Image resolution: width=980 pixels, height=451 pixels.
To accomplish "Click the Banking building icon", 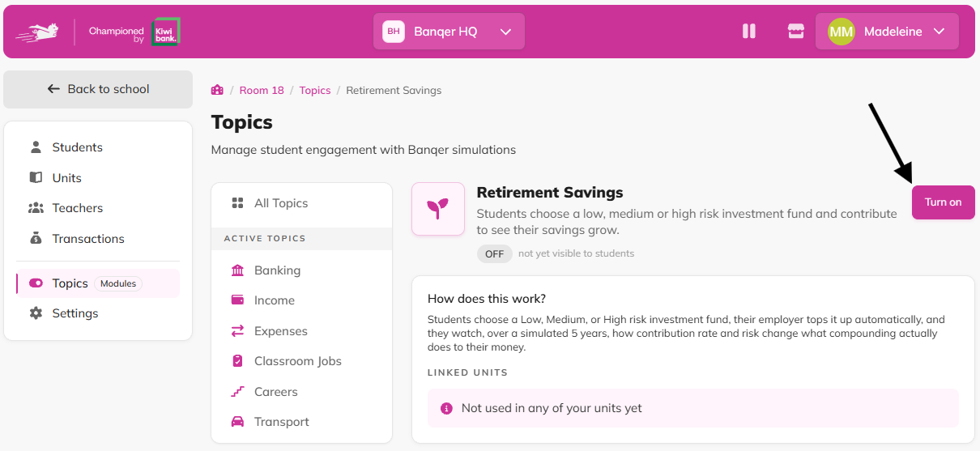I will point(237,270).
